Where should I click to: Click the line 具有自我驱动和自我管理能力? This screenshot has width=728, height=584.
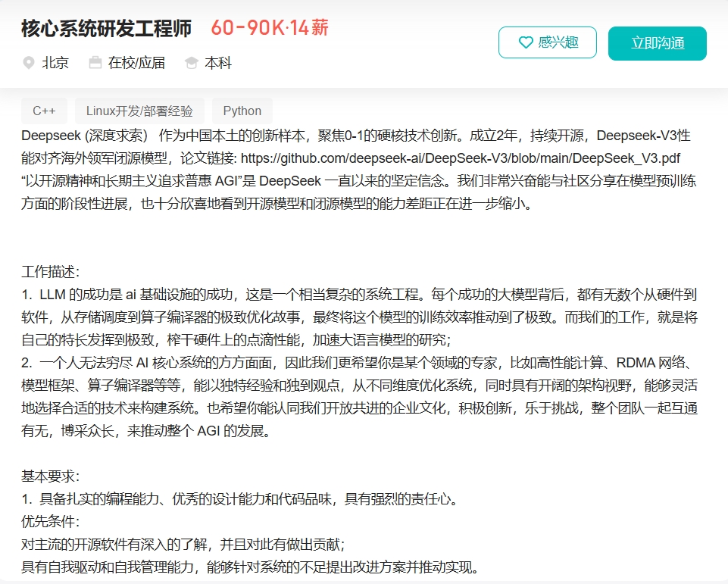(250, 567)
